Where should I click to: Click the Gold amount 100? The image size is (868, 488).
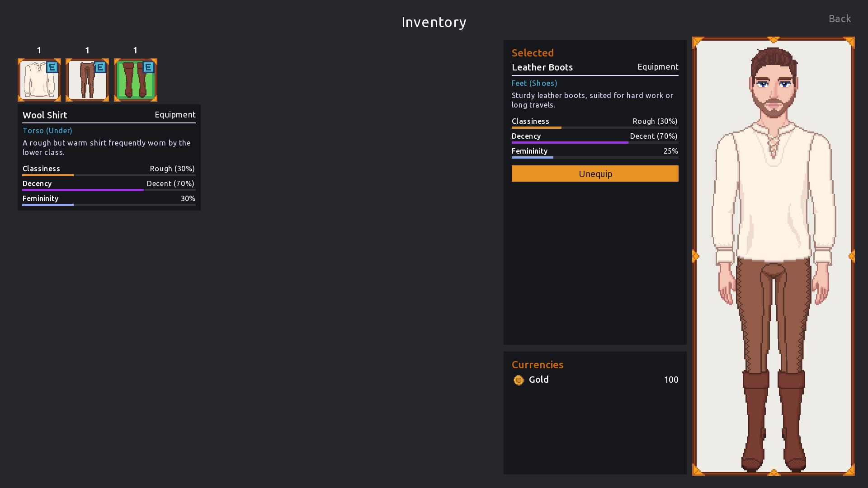pyautogui.click(x=671, y=380)
